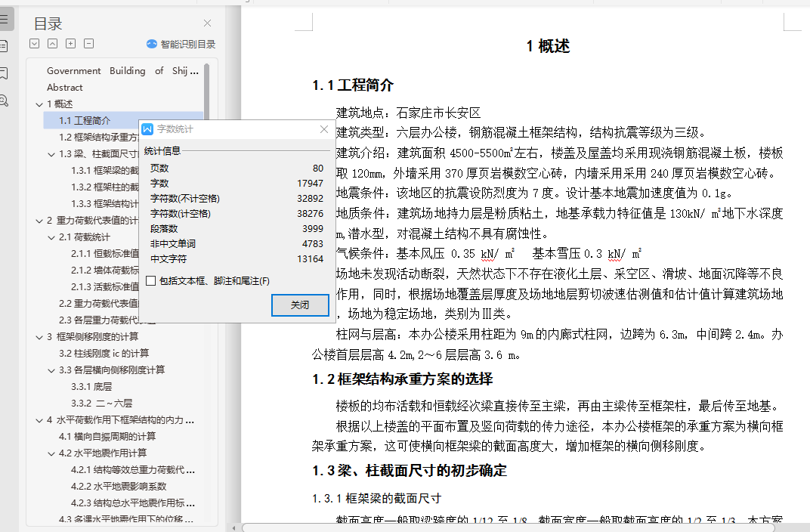Jump to 3.3.1 底层 in outline
The image size is (810, 532).
[91, 386]
